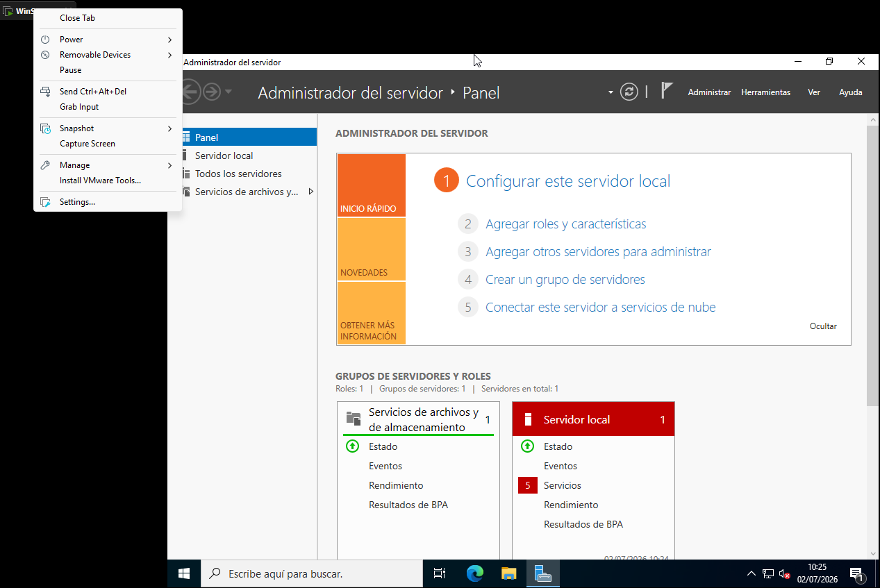Viewport: 880px width, 588px height.
Task: Click the Snapshot clock icon
Action: [x=45, y=128]
